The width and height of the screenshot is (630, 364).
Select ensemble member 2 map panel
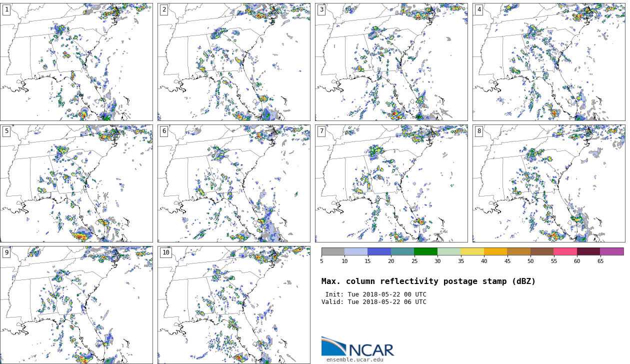[233, 62]
